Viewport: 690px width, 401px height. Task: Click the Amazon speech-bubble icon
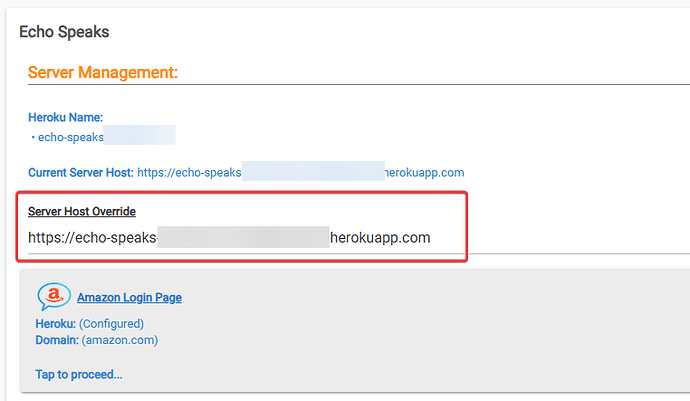tap(54, 296)
